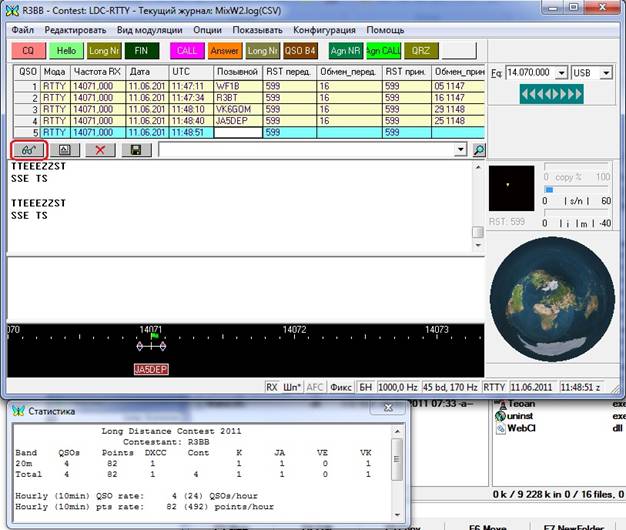Open the Конфигурация menu
The height and width of the screenshot is (530, 626).
click(326, 31)
